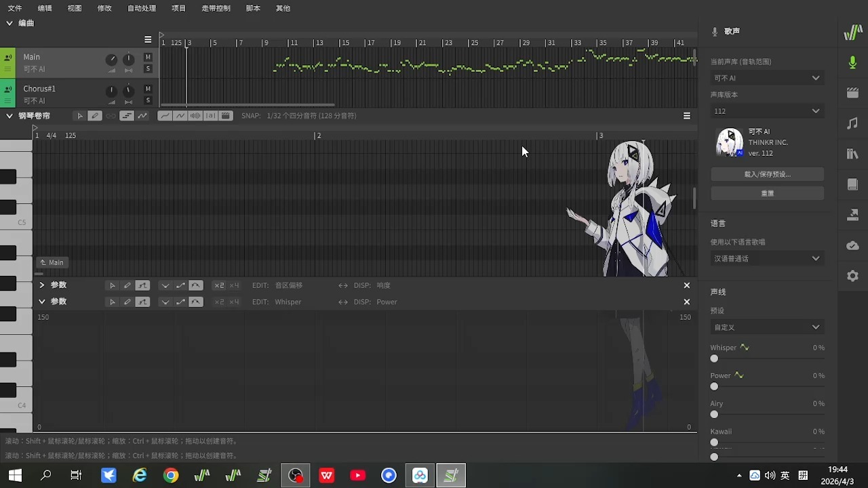Screen dimensions: 868x488
Task: Select the direct pitch editing mode icon
Action: tap(142, 116)
